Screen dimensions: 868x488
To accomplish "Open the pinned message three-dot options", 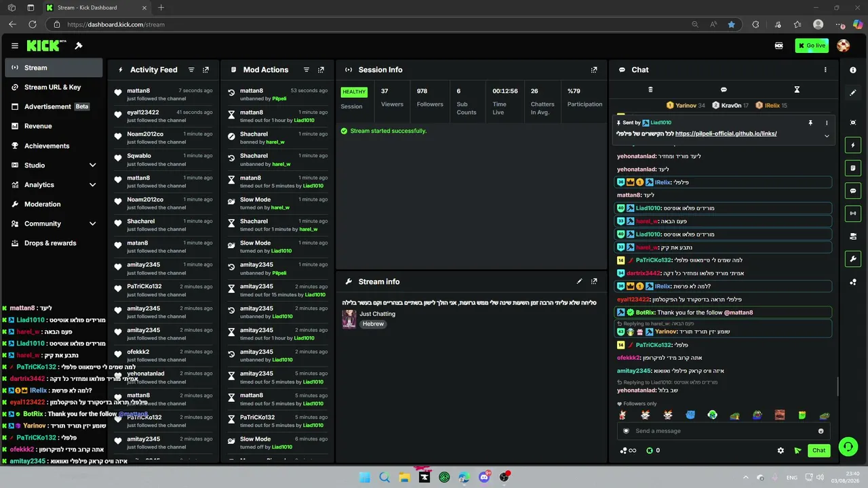I will pos(826,123).
